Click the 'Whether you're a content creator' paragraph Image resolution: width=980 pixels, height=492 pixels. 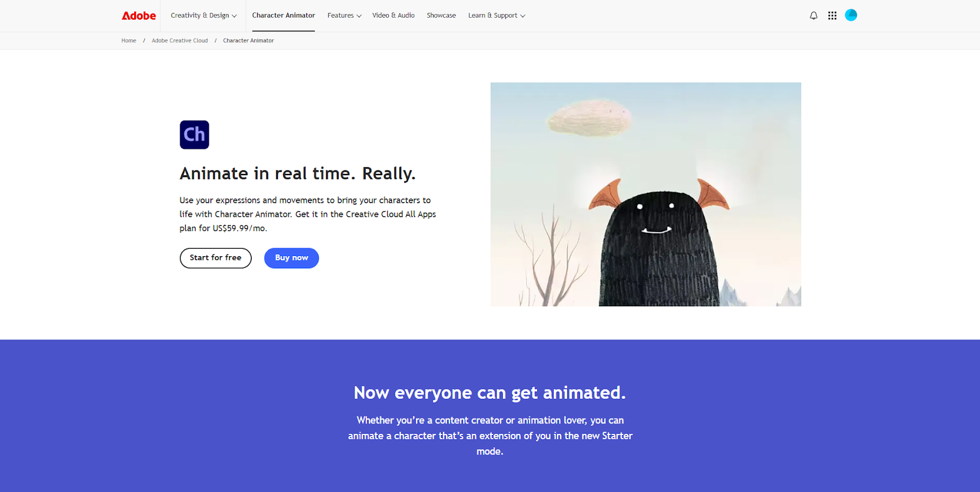pyautogui.click(x=490, y=436)
